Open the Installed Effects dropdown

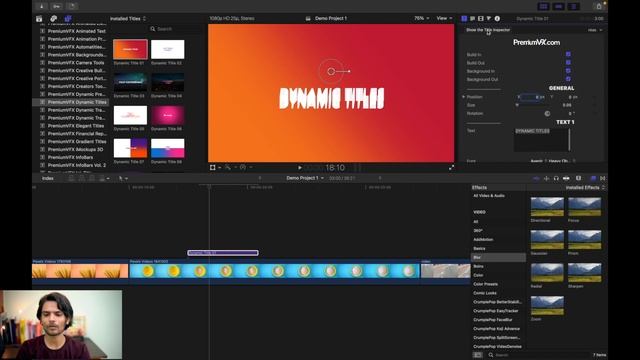click(x=585, y=188)
